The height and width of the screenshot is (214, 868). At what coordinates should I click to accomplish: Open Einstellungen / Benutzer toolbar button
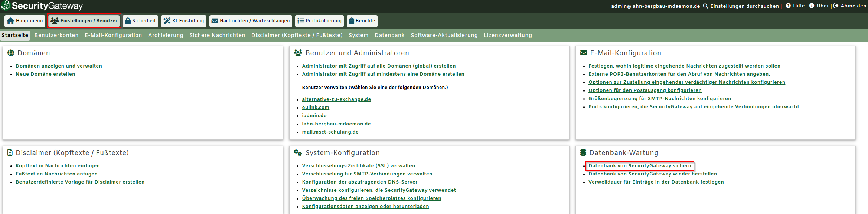click(x=84, y=21)
